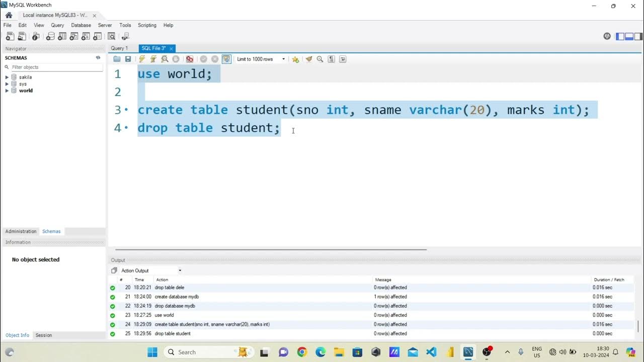This screenshot has height=362, width=644.
Task: Toggle the right sidebar panel visibility
Action: tap(638, 36)
